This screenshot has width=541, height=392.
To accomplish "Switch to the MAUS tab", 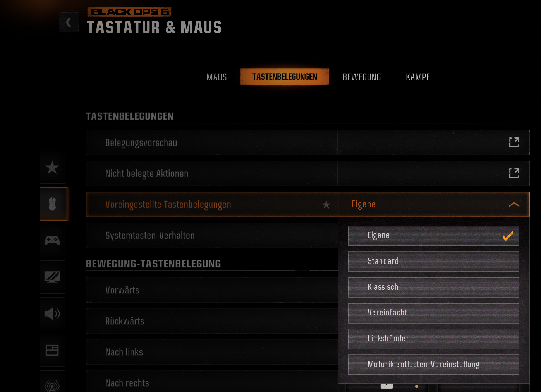I will pyautogui.click(x=216, y=77).
